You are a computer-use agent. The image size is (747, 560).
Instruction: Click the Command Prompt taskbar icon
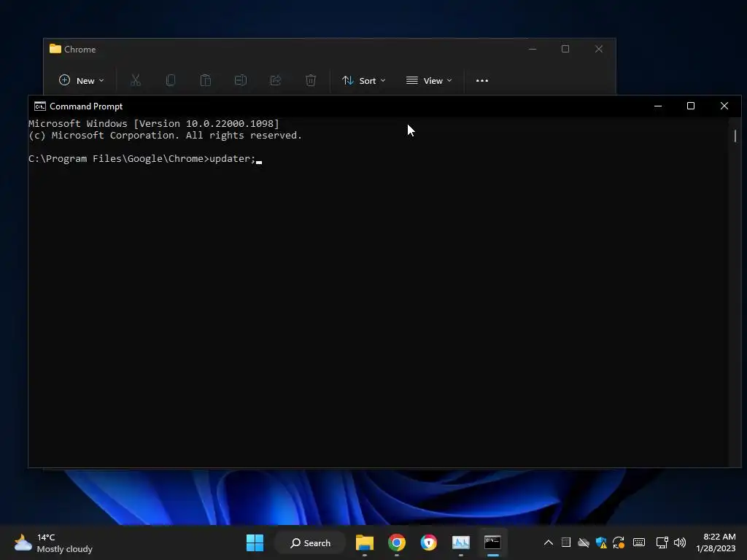pyautogui.click(x=492, y=542)
